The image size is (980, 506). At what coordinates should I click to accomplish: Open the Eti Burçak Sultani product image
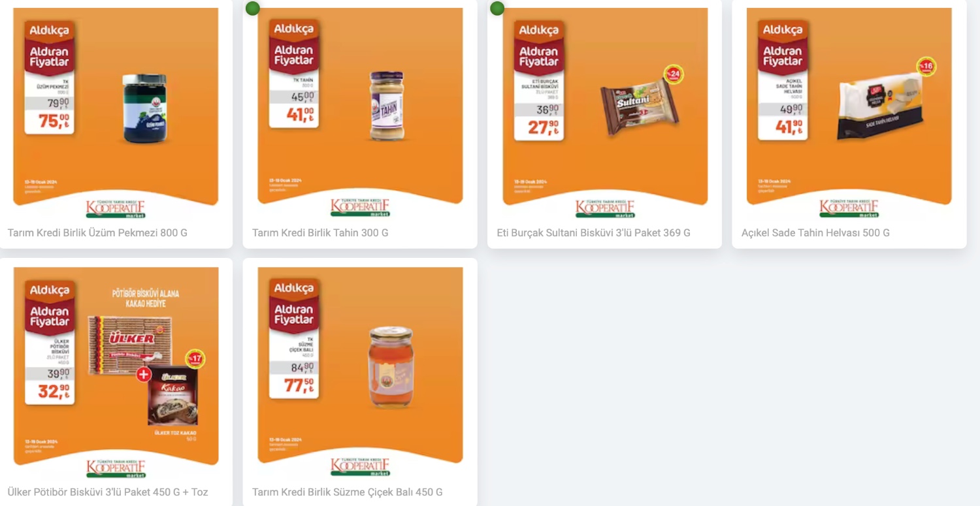[605, 113]
